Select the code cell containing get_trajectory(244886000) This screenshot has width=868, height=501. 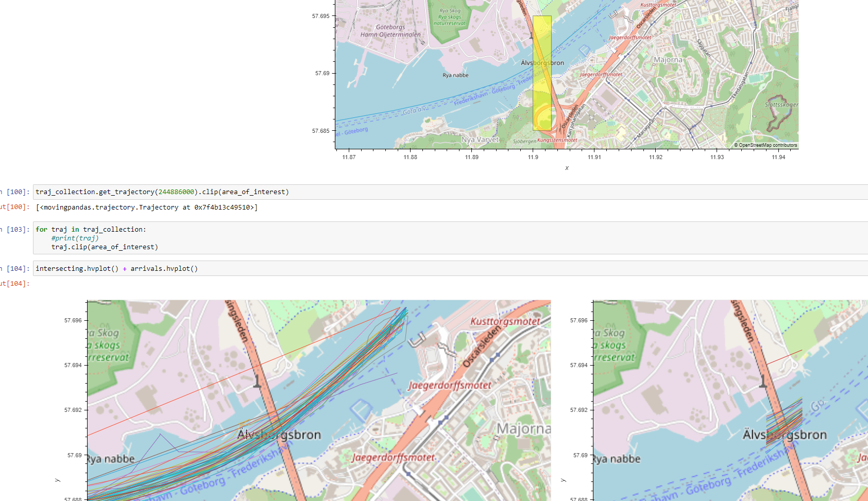pos(162,192)
